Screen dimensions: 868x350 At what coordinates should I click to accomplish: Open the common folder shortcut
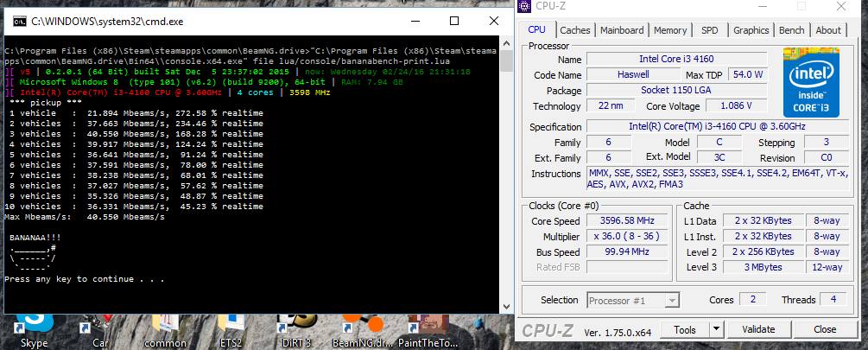[x=165, y=332]
